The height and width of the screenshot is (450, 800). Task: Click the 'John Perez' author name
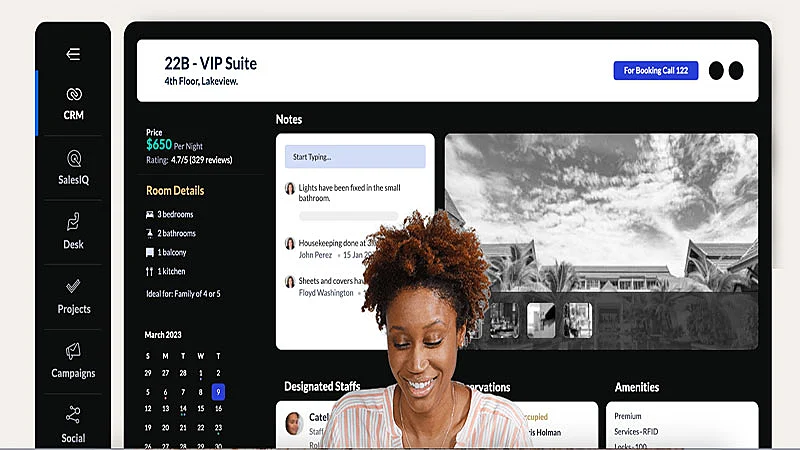pos(315,255)
